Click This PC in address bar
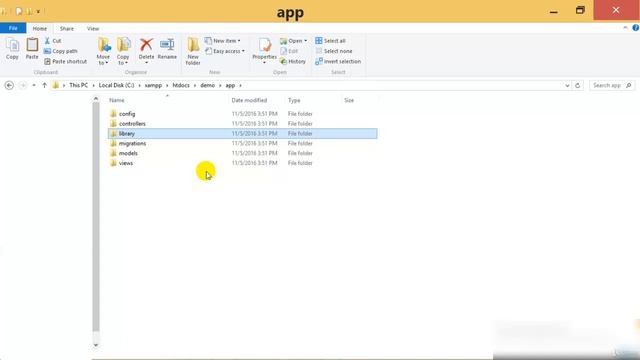Image resolution: width=640 pixels, height=360 pixels. (x=78, y=85)
